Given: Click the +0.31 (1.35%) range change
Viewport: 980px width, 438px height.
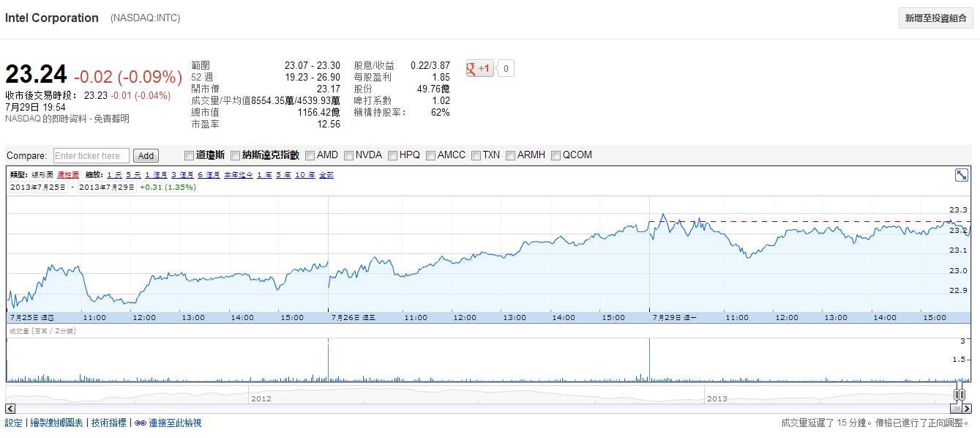Looking at the screenshot, I should pos(168,188).
